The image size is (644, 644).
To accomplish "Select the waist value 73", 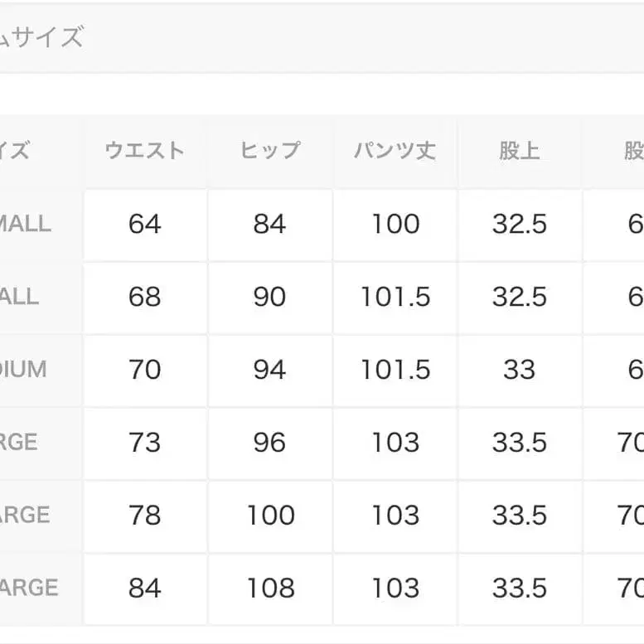I will click(x=145, y=443).
